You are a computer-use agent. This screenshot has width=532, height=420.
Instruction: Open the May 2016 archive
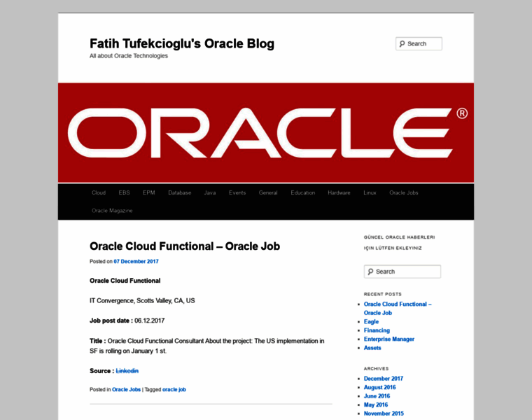tap(376, 405)
